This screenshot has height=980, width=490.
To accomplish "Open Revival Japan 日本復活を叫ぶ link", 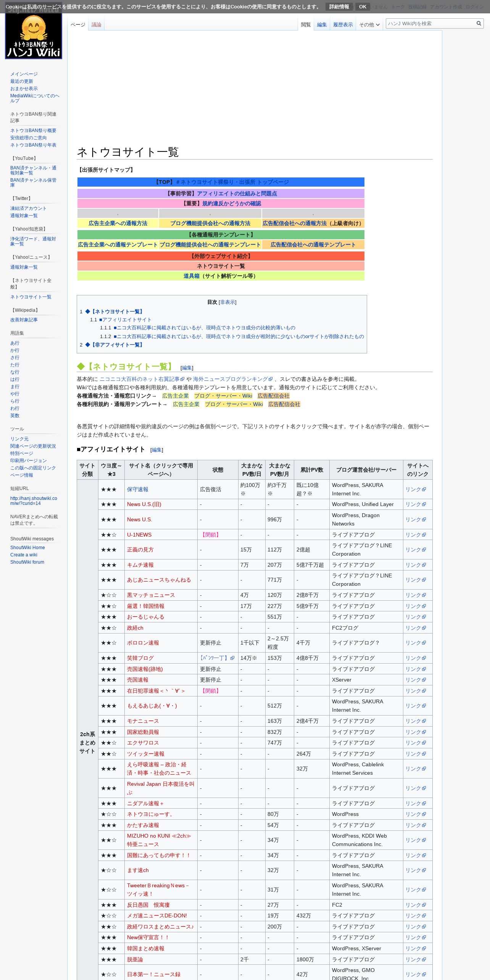I will [161, 788].
